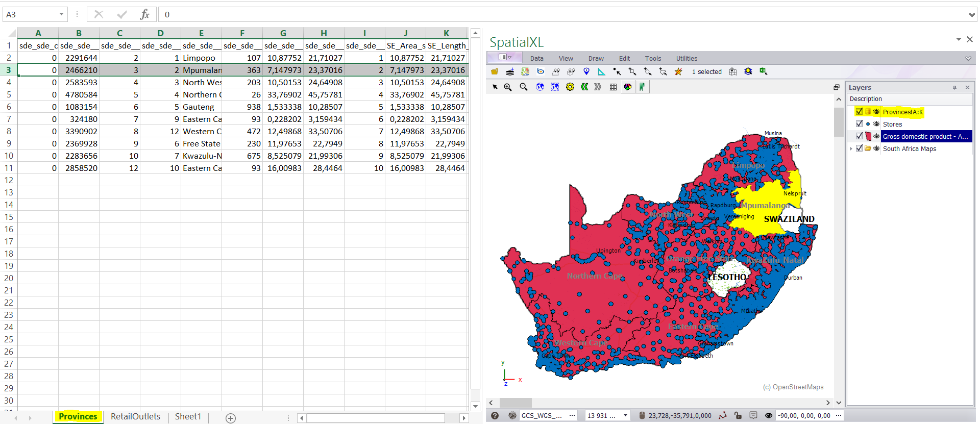Open the Edit menu in SpatialXL
This screenshot has height=424, width=980.
tap(624, 59)
